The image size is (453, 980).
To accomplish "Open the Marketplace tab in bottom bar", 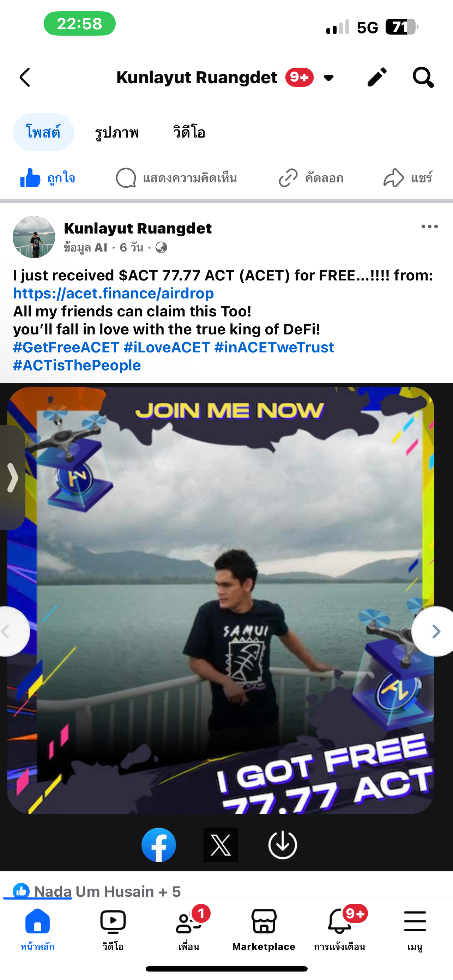I will [264, 930].
